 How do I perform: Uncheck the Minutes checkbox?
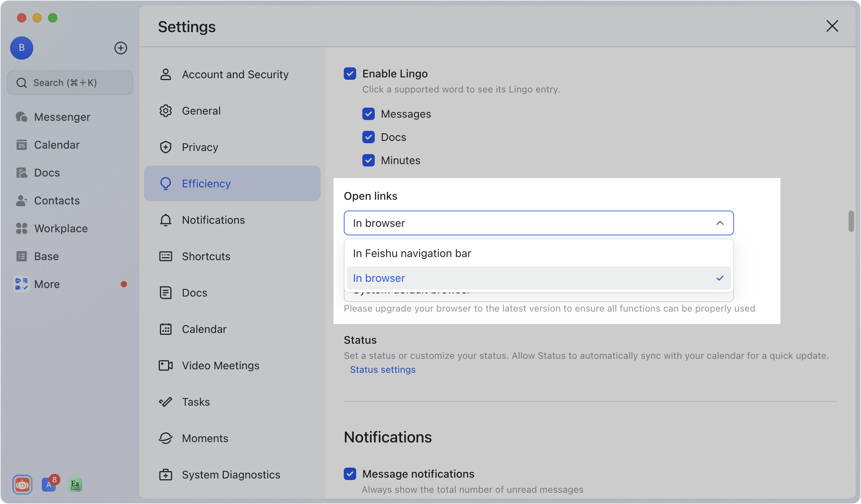(x=368, y=160)
